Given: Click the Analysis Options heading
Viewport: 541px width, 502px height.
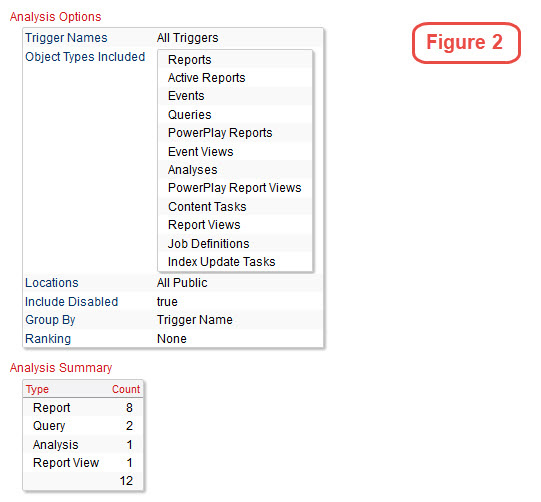Looking at the screenshot, I should click(x=55, y=17).
